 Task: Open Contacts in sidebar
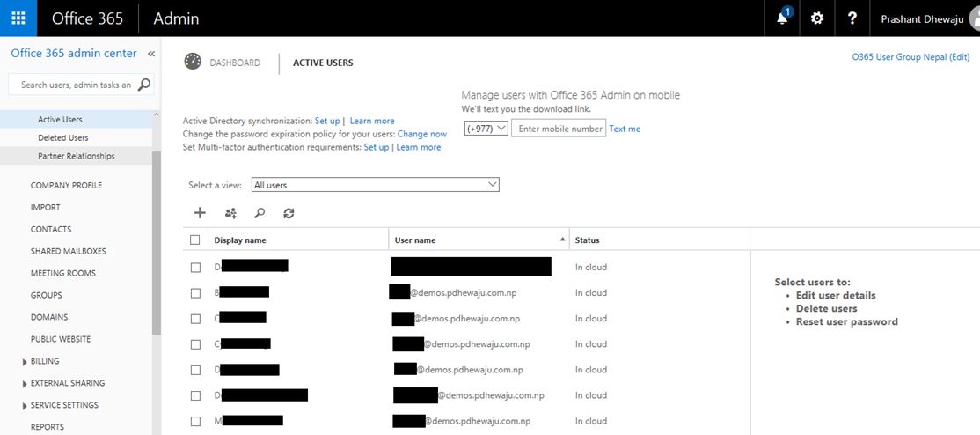coord(51,229)
